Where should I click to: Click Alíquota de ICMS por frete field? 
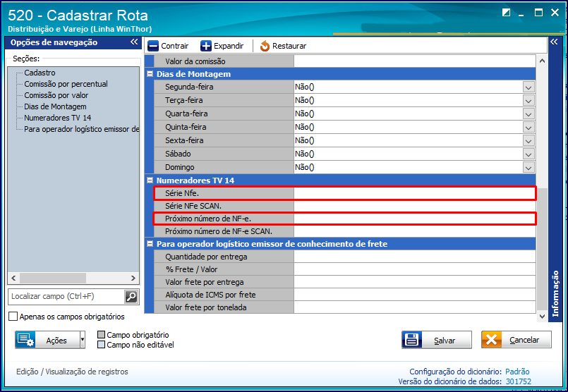point(414,295)
